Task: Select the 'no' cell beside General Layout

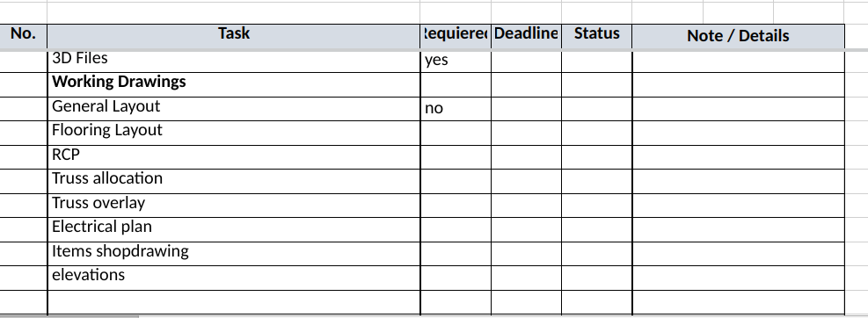Action: point(456,108)
